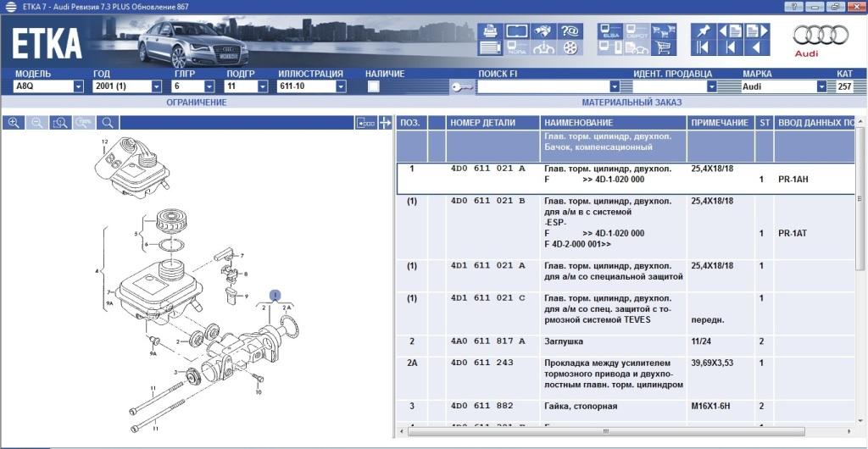Click the horizontal scrollbar of parts table
This screenshot has width=868, height=449.
tap(627, 431)
